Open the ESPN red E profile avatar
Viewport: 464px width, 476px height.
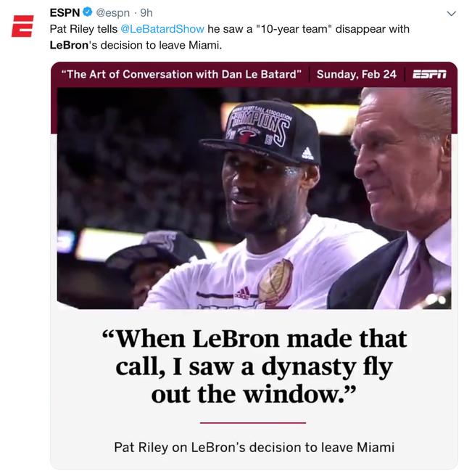tap(22, 26)
